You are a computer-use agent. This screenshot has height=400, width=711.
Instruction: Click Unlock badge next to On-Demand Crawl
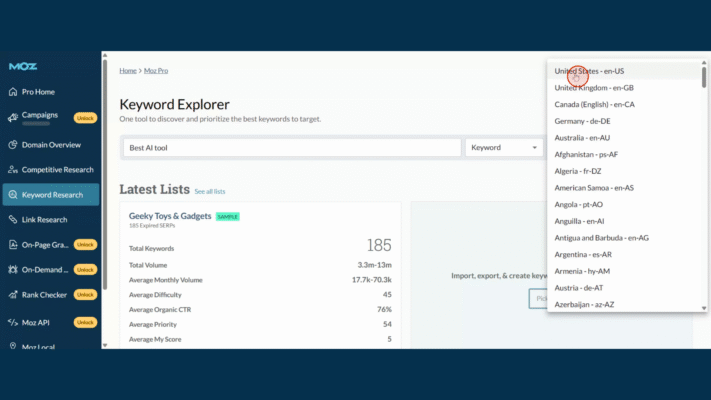pyautogui.click(x=85, y=269)
